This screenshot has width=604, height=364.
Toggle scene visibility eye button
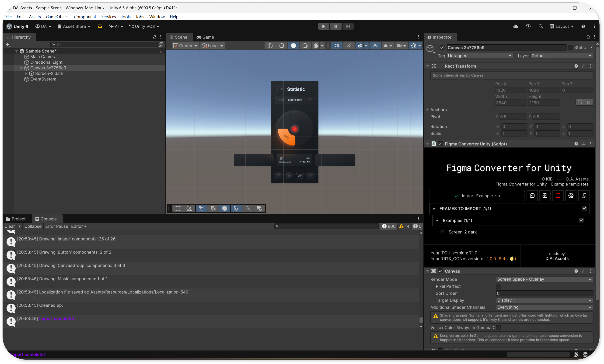click(x=375, y=46)
